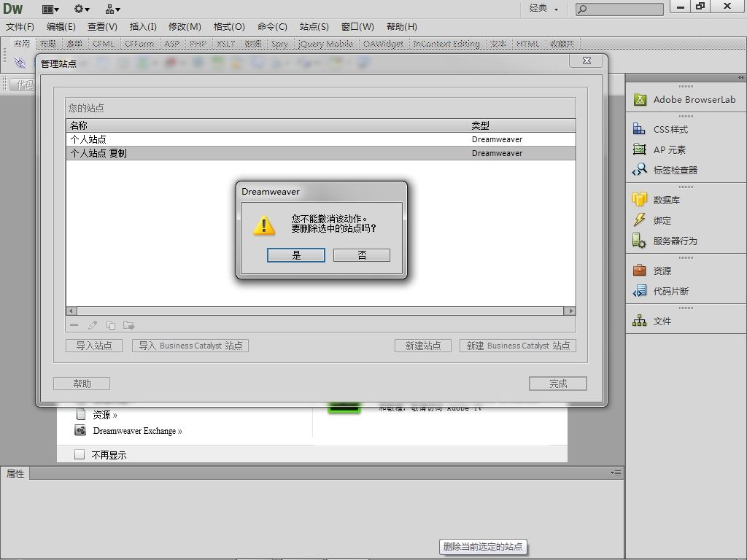Open the layout dropdown in title bar
The width and height of the screenshot is (747, 560).
tap(50, 9)
